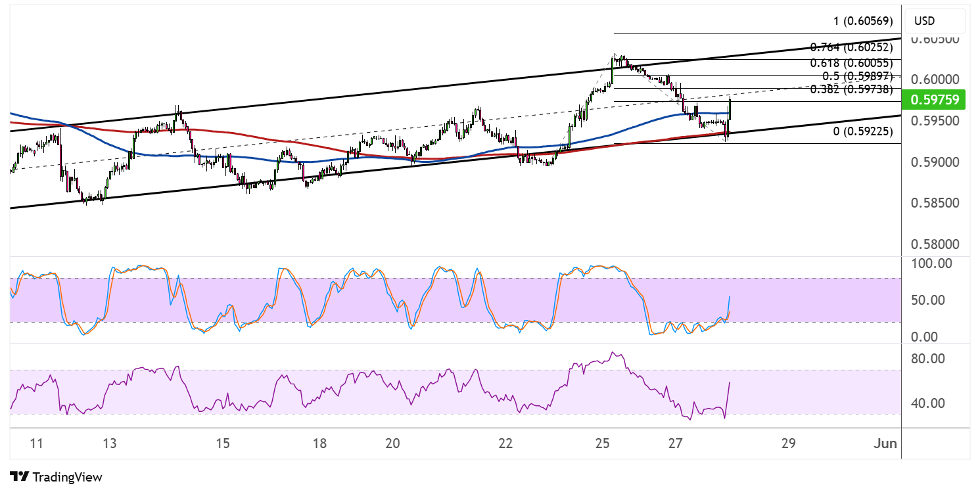
Task: Click date 29 on the time axis
Action: 789,443
